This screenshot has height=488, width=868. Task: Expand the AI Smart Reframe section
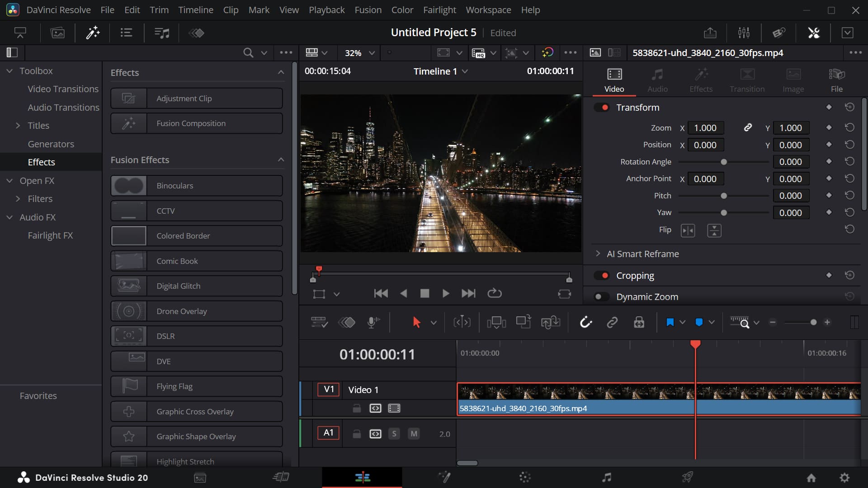598,253
